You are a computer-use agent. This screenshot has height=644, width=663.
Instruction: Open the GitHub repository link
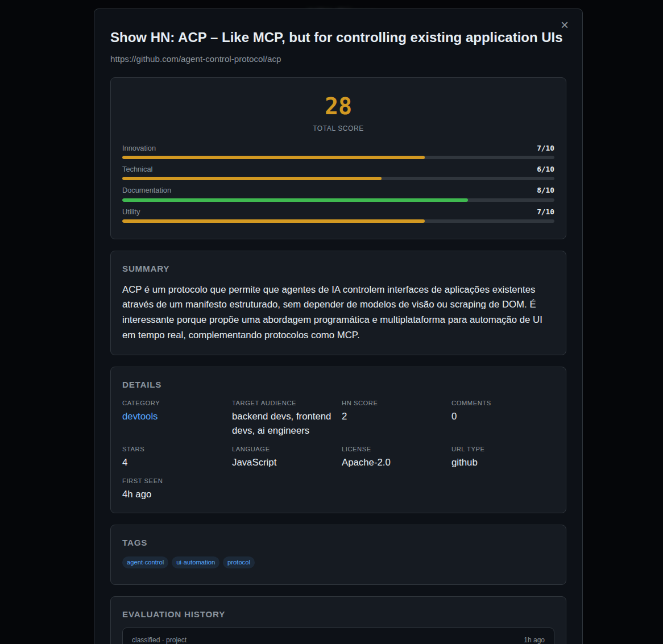(x=196, y=59)
